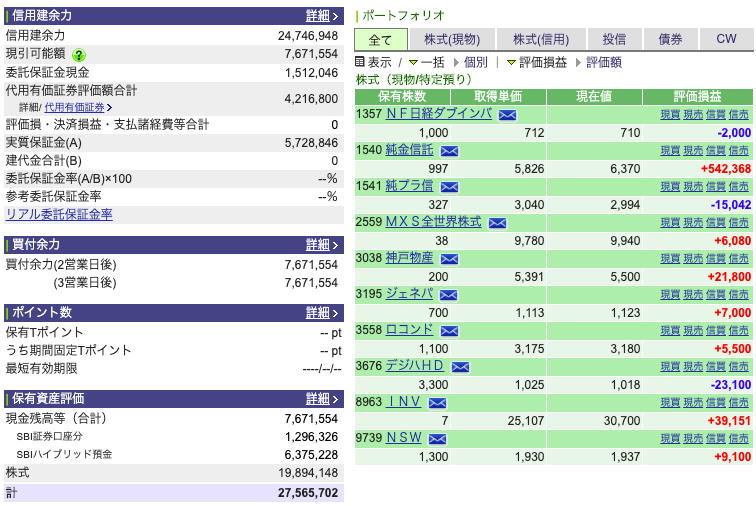Select the 一括 display option
The width and height of the screenshot is (756, 506).
[432, 62]
